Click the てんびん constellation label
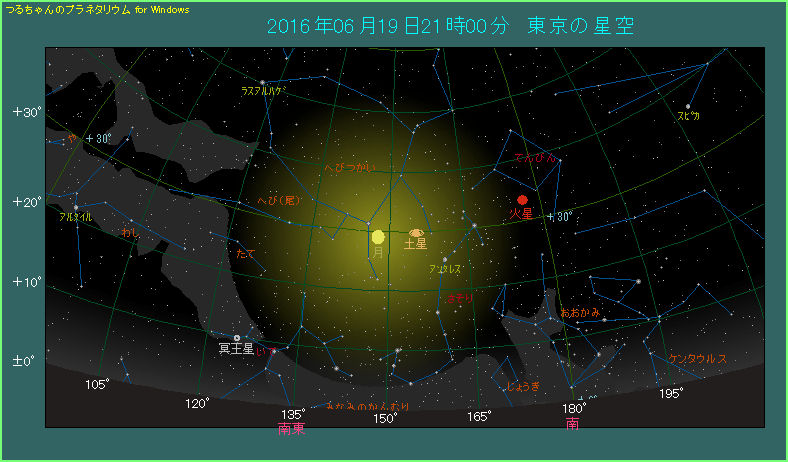Screen dimensions: 788x462 (535, 159)
